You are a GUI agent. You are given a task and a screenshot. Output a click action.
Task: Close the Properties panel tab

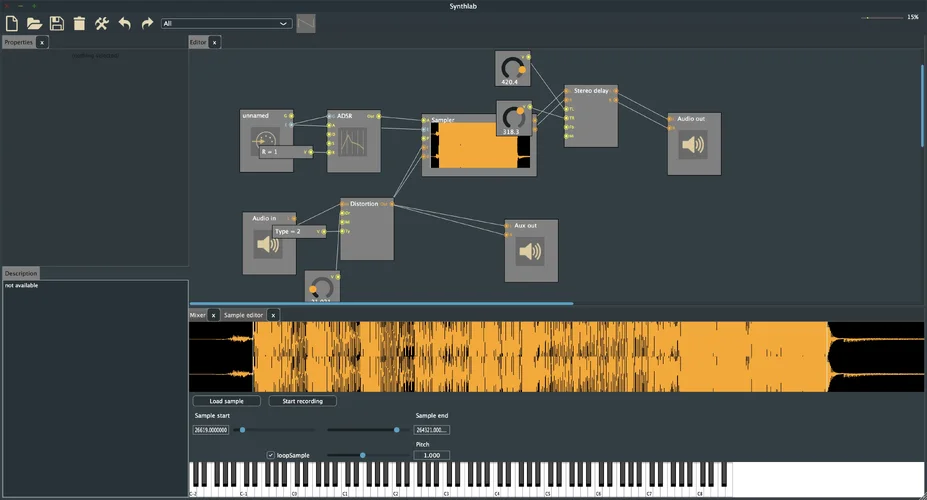pyautogui.click(x=42, y=43)
